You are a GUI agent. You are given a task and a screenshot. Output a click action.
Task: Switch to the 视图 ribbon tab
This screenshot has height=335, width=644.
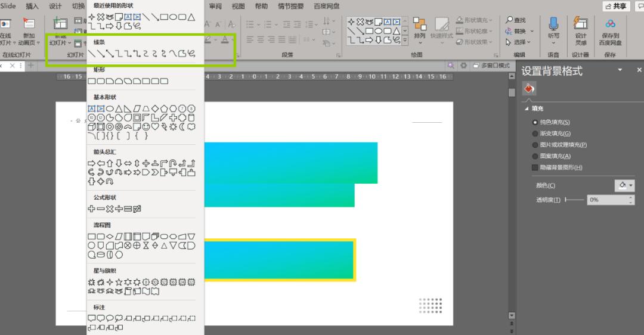(238, 6)
